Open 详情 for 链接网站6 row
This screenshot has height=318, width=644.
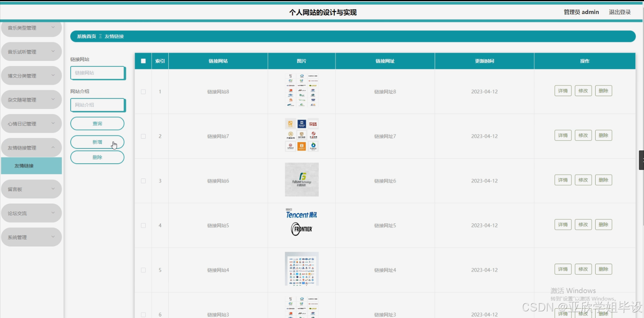[x=563, y=180]
